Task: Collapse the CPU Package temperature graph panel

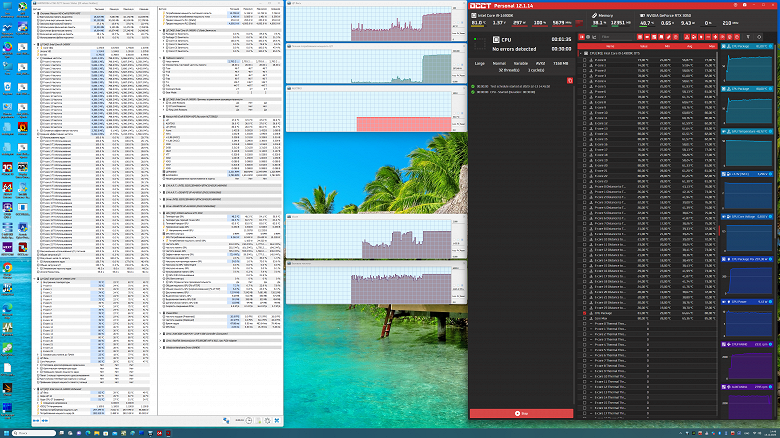Action: coord(724,46)
